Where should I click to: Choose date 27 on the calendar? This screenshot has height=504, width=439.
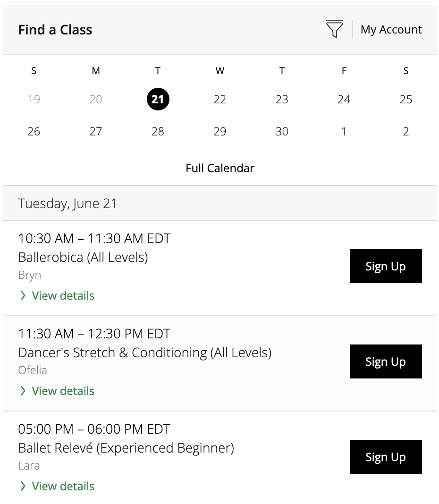click(96, 132)
